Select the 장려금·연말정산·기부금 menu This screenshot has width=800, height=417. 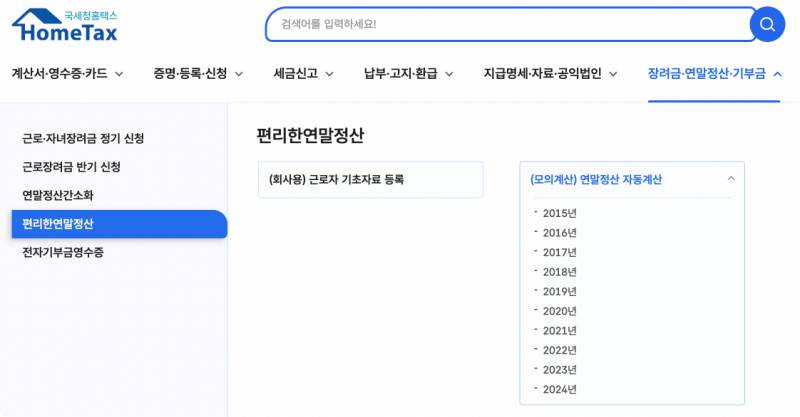[x=707, y=73]
